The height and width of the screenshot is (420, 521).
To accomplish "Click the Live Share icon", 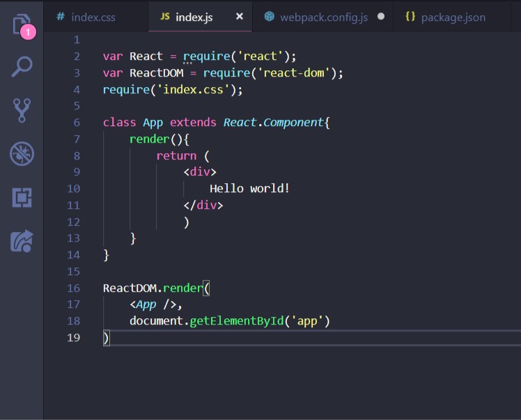I will pyautogui.click(x=22, y=241).
